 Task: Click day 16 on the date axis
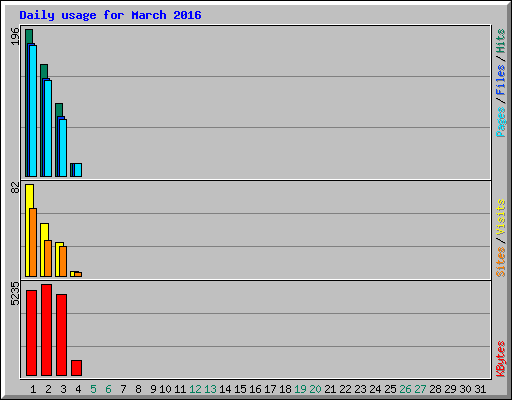[x=255, y=389]
